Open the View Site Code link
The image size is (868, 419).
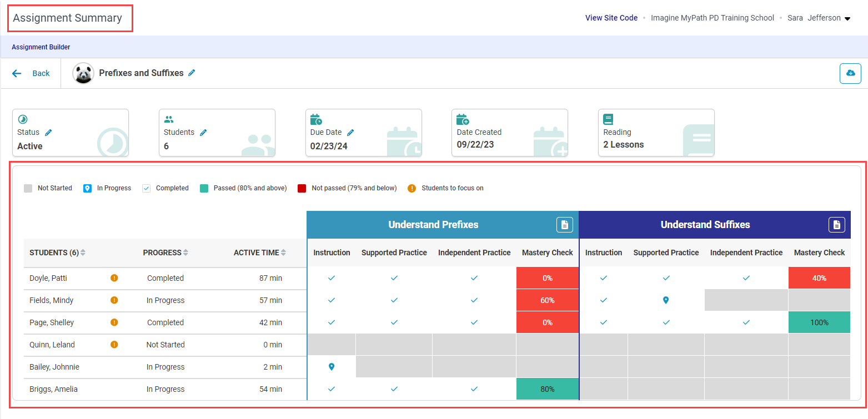(611, 18)
